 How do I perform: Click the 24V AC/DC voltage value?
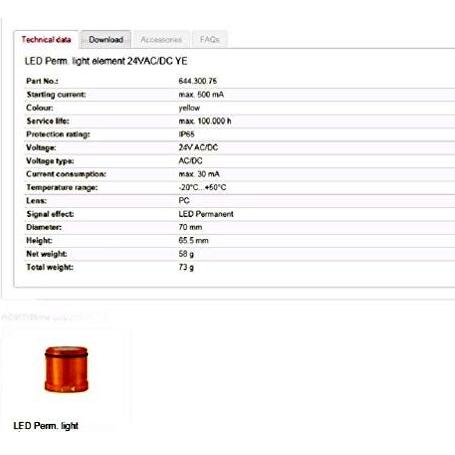(198, 147)
